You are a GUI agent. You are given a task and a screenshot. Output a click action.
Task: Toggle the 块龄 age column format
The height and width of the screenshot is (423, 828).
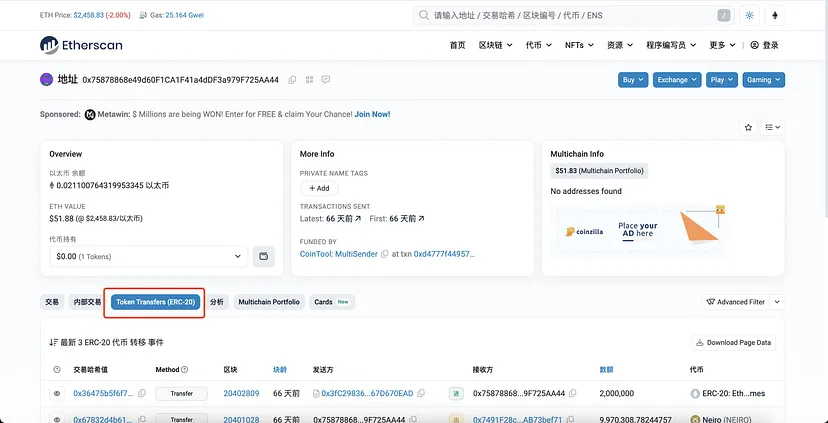click(x=280, y=370)
